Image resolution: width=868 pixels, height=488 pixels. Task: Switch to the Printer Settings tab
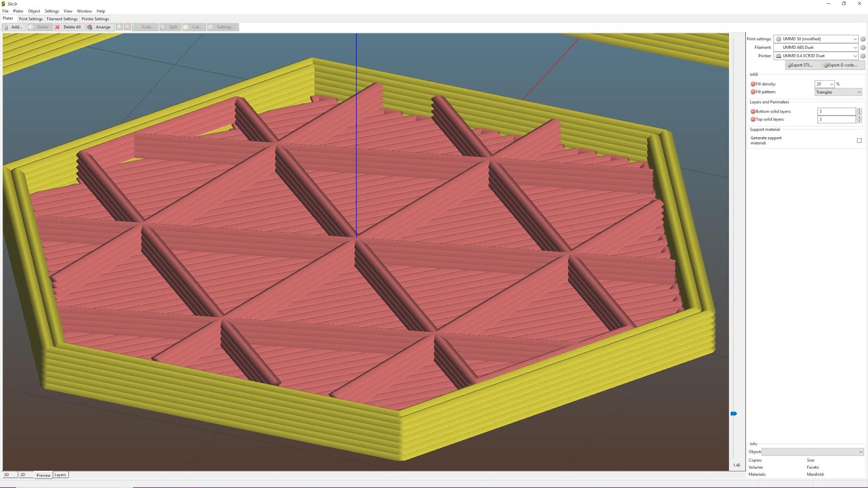(95, 18)
